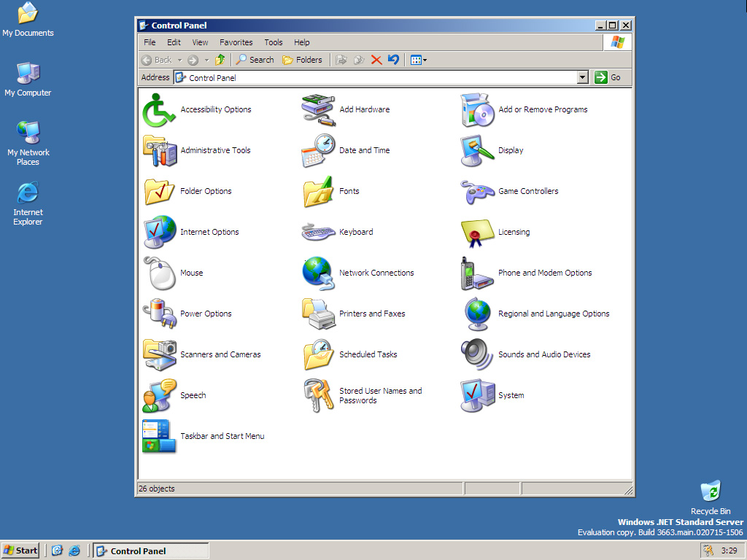747x560 pixels.
Task: Open the Favorites menu
Action: [x=236, y=42]
